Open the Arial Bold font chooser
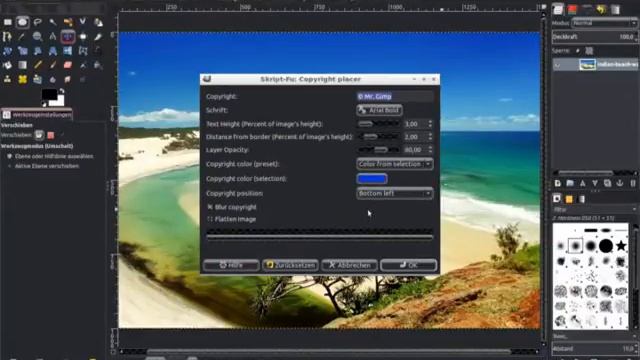Viewport: 640px width, 360px height. pos(379,110)
